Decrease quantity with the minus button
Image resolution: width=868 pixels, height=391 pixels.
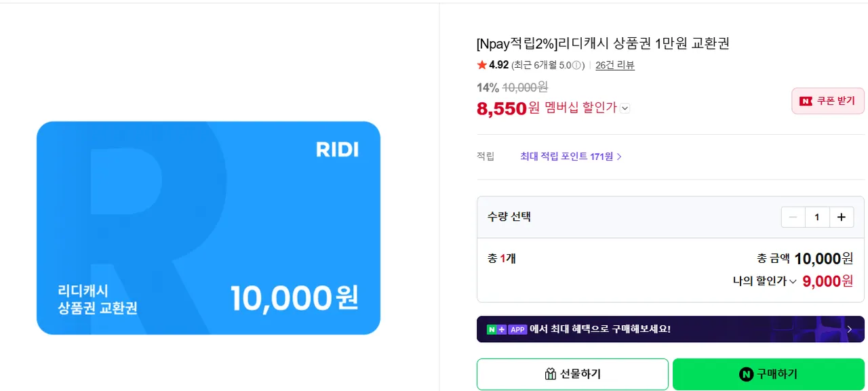[793, 217]
